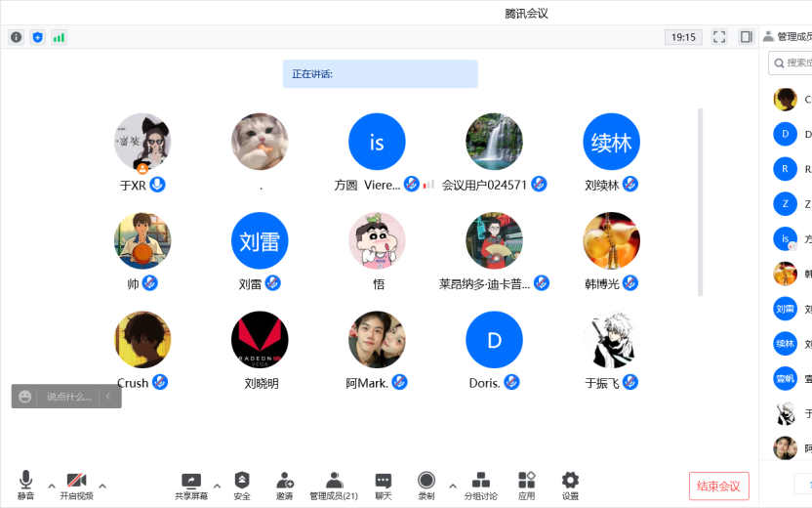Open 管理成员(21) member list
This screenshot has height=508, width=812.
click(x=334, y=486)
